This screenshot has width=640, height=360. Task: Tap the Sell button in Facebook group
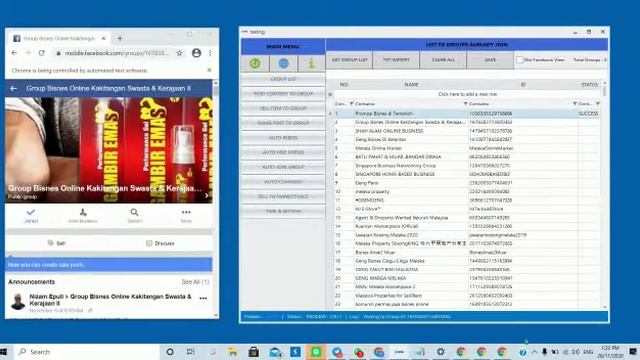coord(57,243)
